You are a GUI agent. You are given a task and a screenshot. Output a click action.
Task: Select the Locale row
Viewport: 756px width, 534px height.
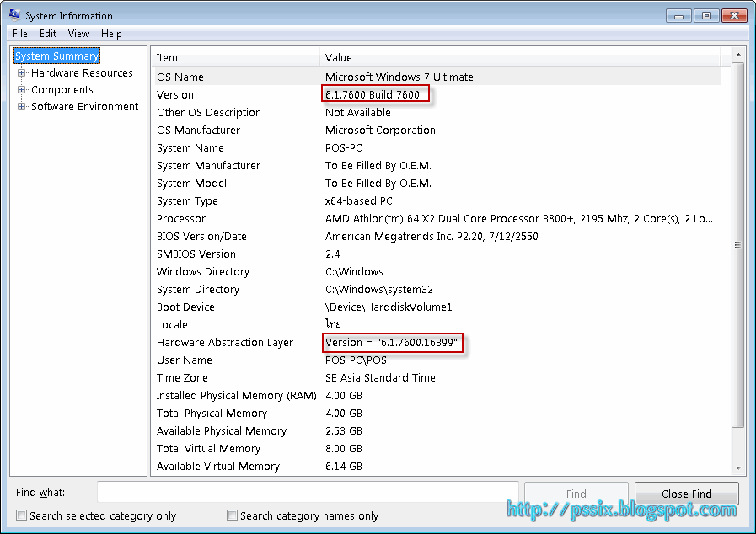pos(437,325)
